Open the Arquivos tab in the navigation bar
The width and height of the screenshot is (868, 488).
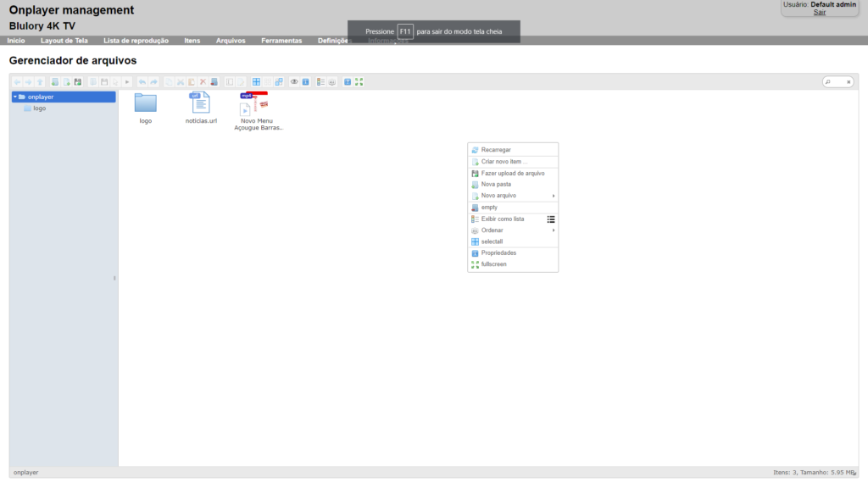click(231, 41)
